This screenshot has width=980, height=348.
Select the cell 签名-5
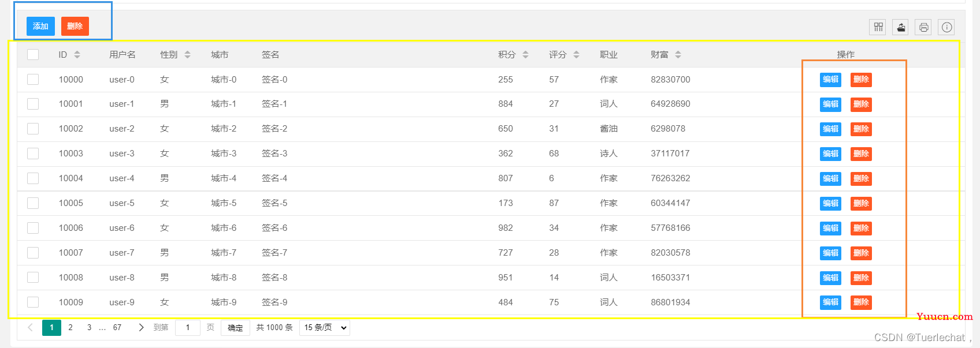[274, 203]
